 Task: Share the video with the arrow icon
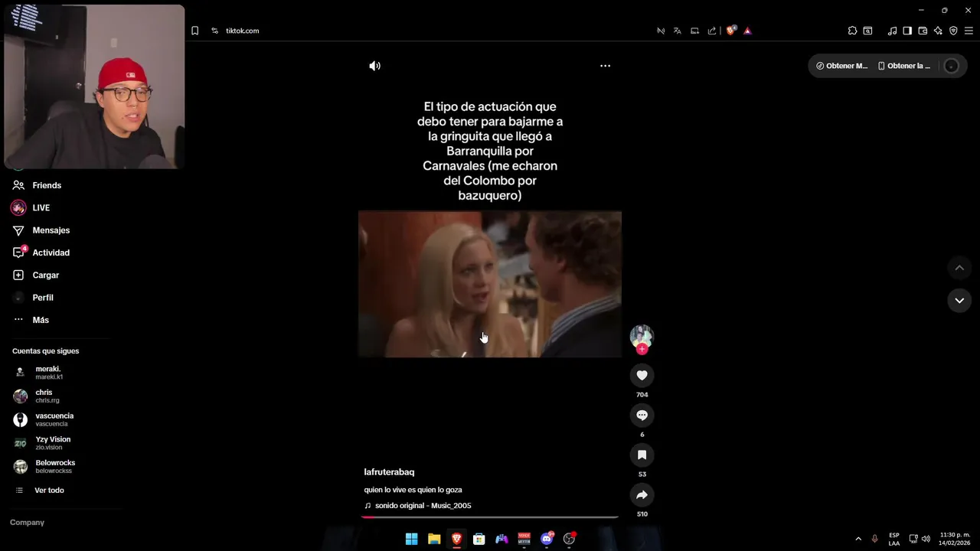coord(642,494)
